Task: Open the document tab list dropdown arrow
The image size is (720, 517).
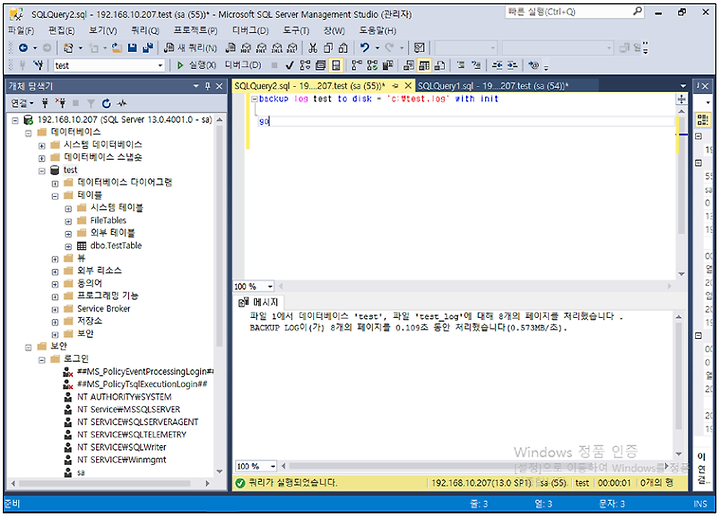Action: 683,86
